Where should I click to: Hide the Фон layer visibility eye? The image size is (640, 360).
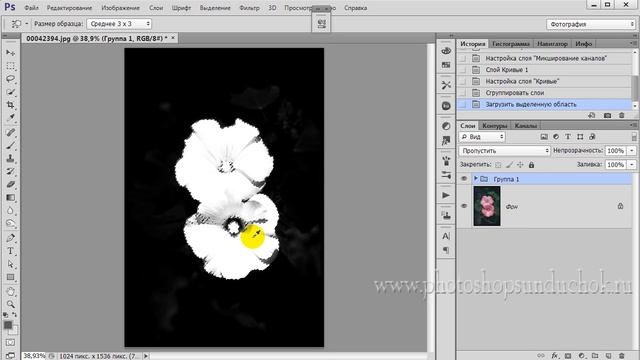(464, 206)
